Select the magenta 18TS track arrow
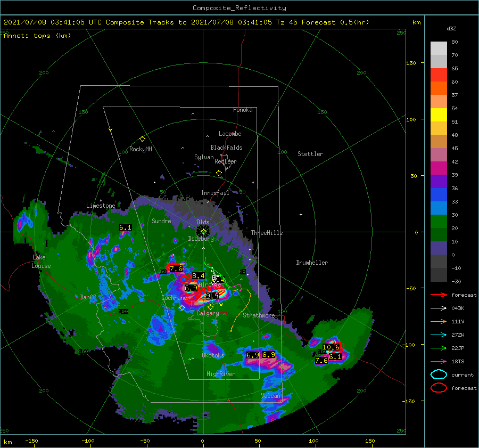 [439, 362]
